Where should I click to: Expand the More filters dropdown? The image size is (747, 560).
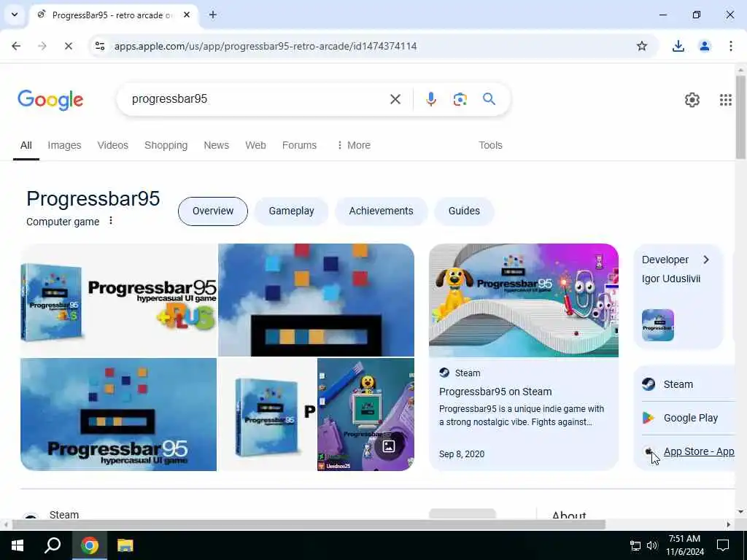[354, 145]
